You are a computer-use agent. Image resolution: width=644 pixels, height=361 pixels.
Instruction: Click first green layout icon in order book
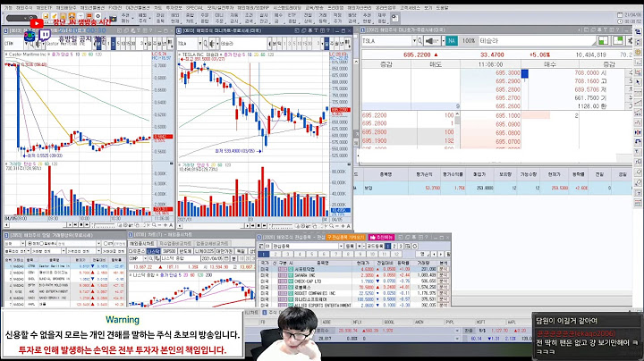pos(604,40)
